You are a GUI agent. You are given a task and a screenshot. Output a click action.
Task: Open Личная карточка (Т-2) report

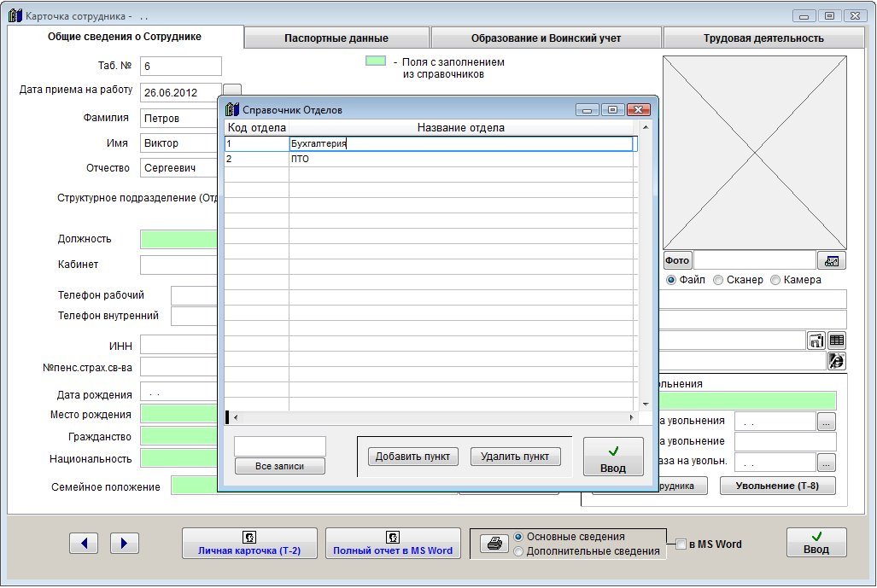tap(249, 544)
